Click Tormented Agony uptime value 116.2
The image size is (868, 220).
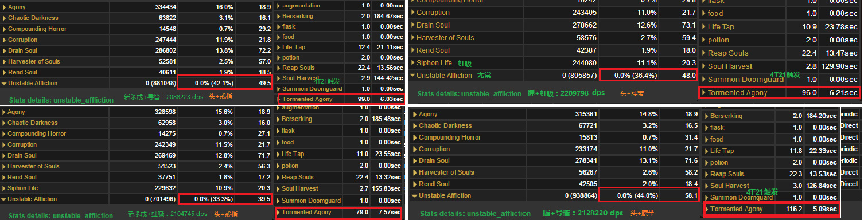click(x=794, y=209)
